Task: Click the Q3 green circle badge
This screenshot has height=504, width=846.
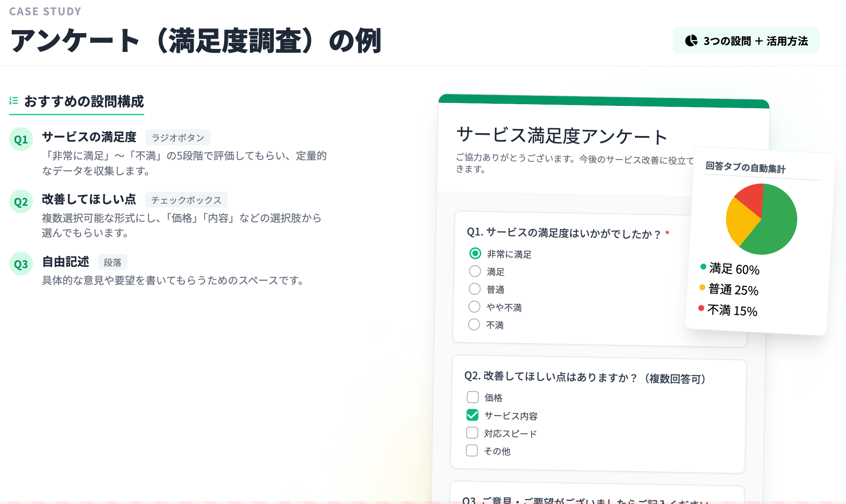Action: point(21,264)
